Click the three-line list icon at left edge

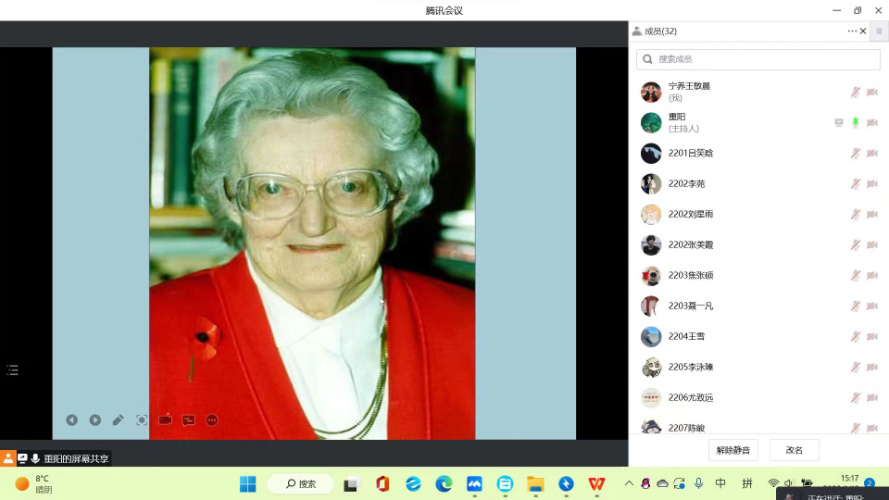(x=13, y=370)
